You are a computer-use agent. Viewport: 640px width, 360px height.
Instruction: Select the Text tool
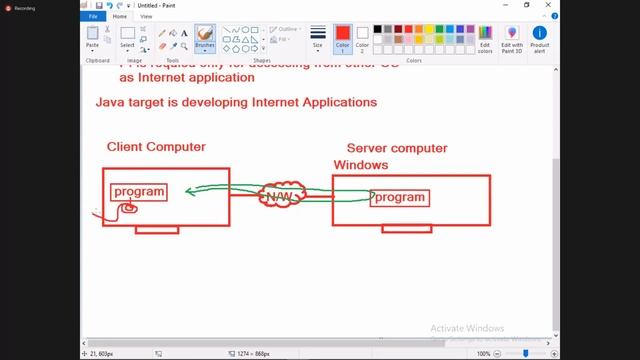[184, 33]
